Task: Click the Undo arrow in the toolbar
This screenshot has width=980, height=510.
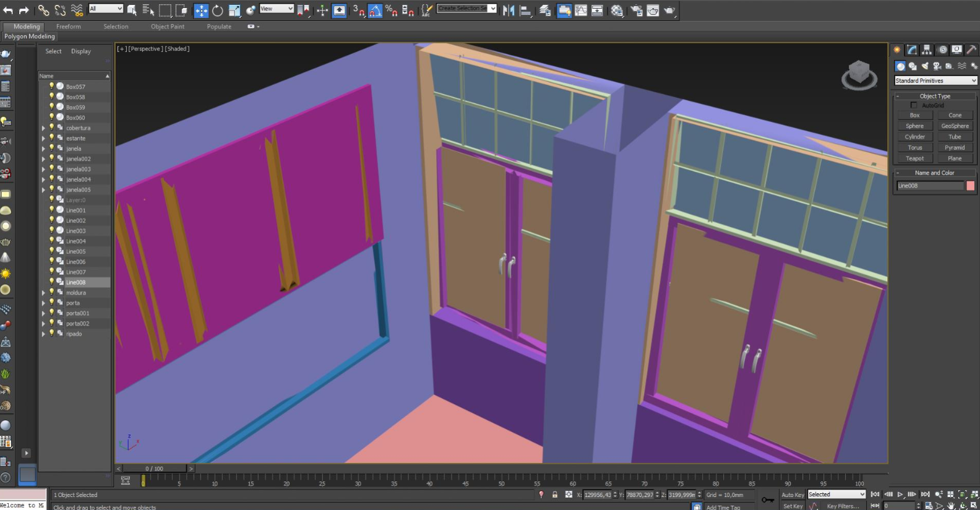Action: 8,10
